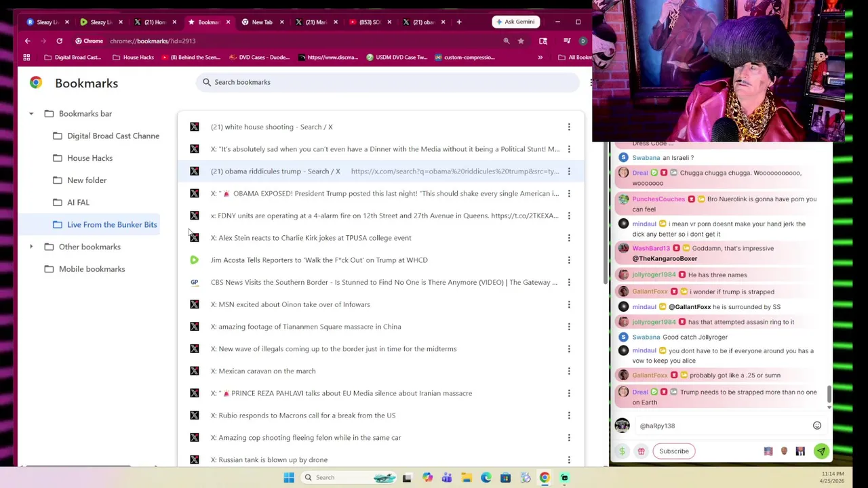Collapse the Bookmarks bar tree node

point(31,114)
